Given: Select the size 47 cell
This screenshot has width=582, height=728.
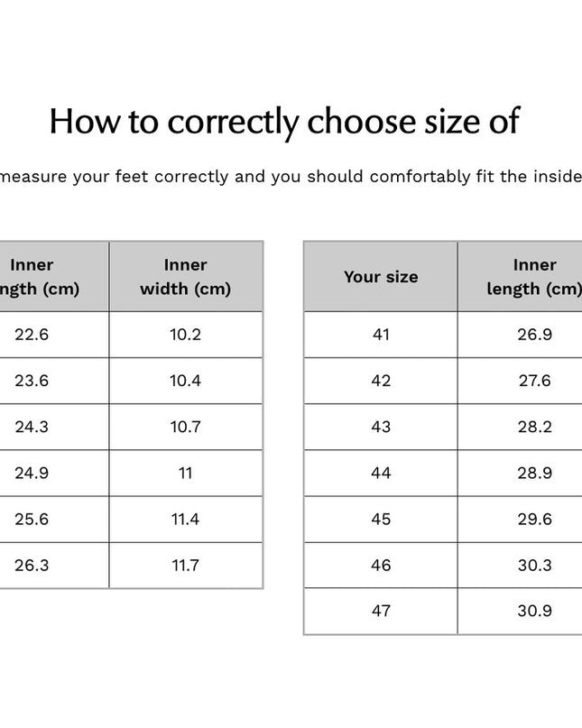Looking at the screenshot, I should [381, 611].
